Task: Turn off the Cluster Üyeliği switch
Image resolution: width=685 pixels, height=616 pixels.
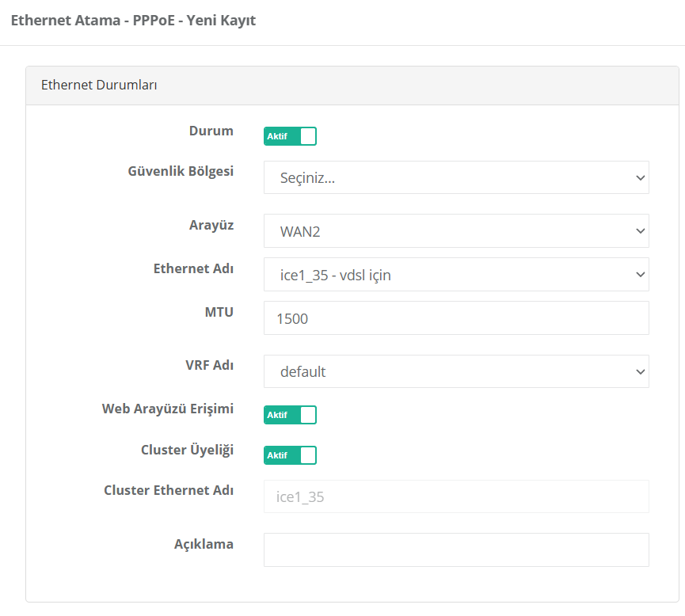Action: click(x=290, y=455)
